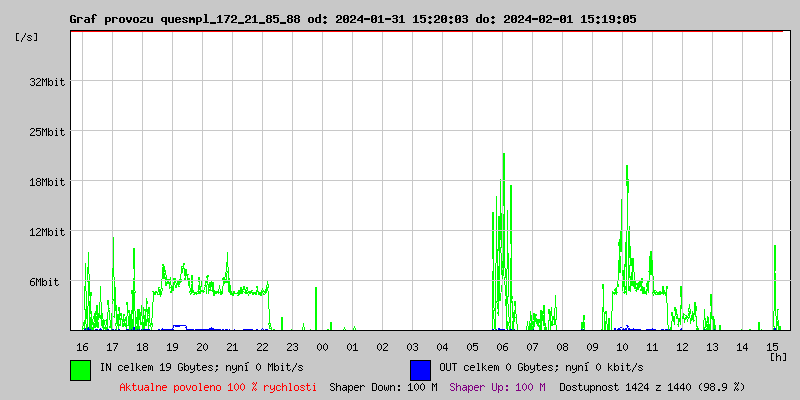Click the blue OUT legend swatch

(x=420, y=369)
